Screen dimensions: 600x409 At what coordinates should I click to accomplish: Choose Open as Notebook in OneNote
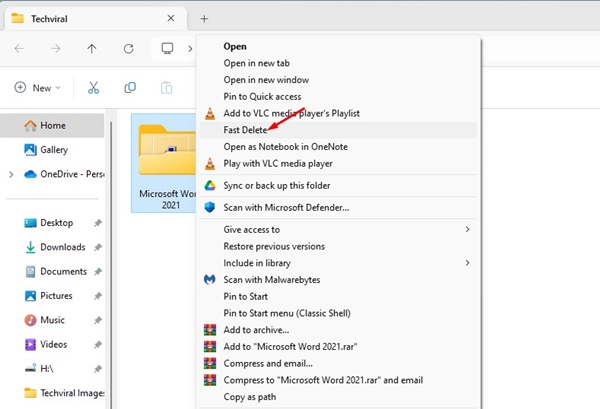338,147
